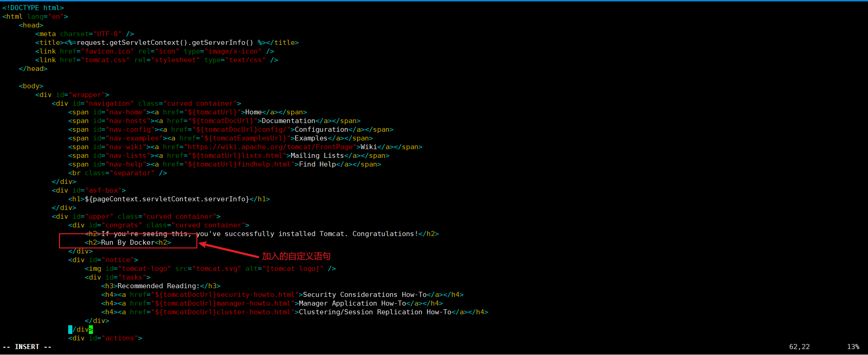The height and width of the screenshot is (355, 868).
Task: Click the id="tasks" div line
Action: 118,277
